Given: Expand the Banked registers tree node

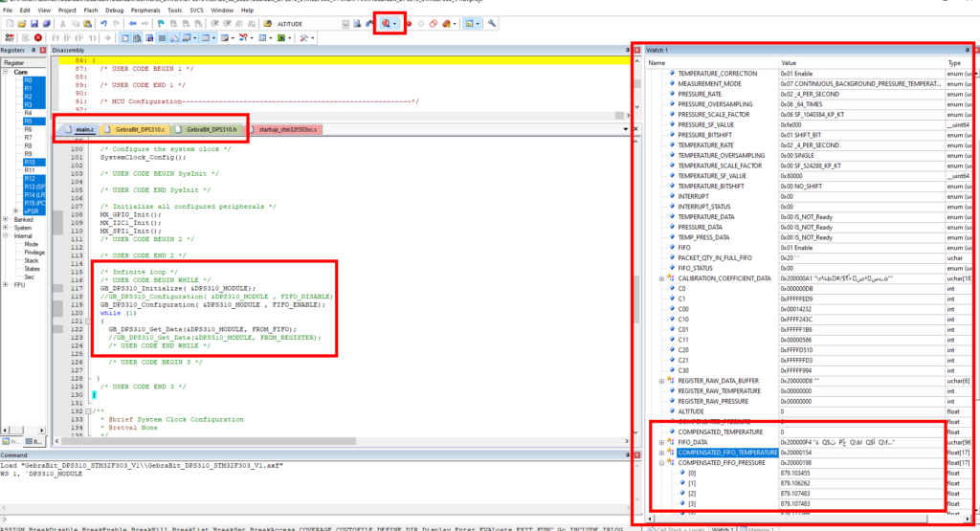Looking at the screenshot, I should click(6, 220).
